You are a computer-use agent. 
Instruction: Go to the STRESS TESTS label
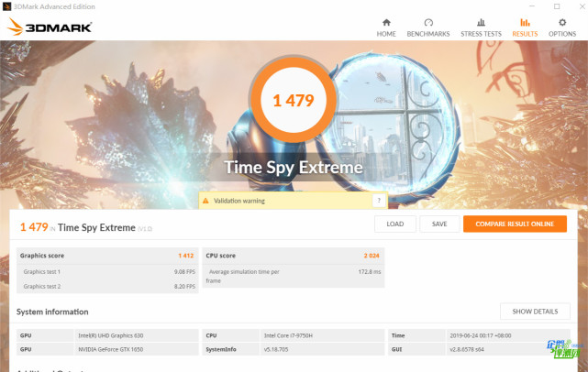tap(481, 34)
